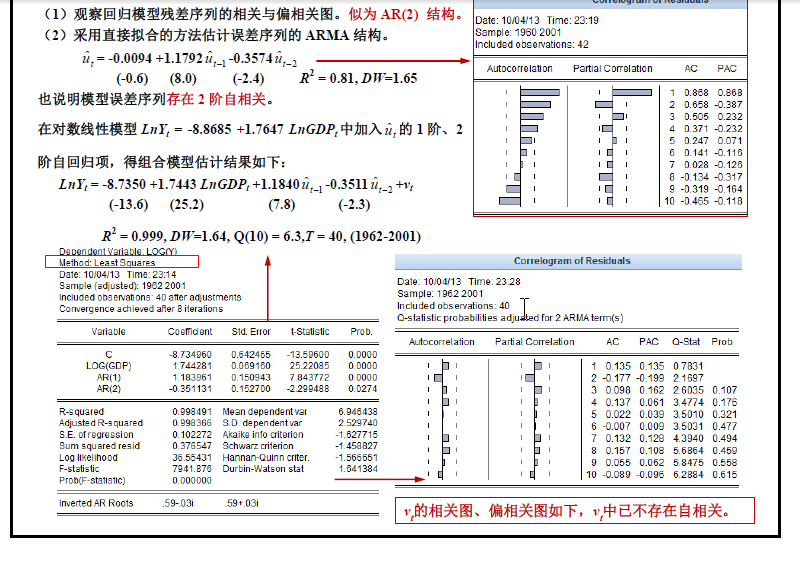Click the 'Adjusted R-squared' label
This screenshot has height=572, width=800.
(x=101, y=423)
